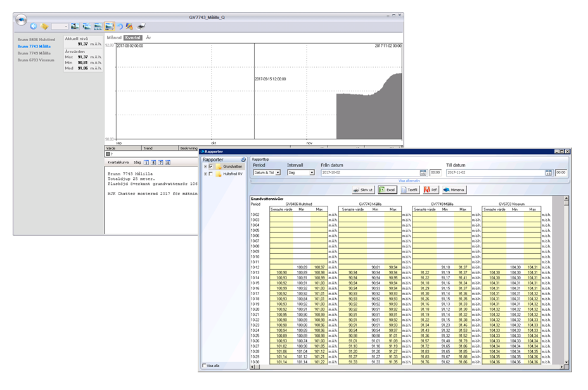The width and height of the screenshot is (588, 390).
Task: Click the Visa alternativ link
Action: coord(409,180)
